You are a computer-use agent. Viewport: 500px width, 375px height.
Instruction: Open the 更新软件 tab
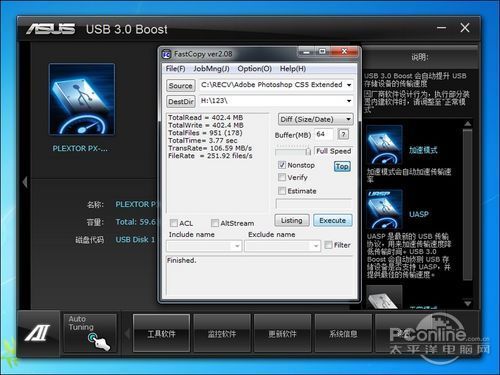pyautogui.click(x=282, y=333)
